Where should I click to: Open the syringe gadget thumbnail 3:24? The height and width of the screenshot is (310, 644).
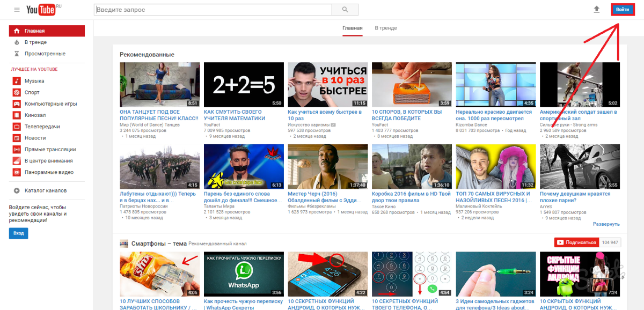point(496,274)
